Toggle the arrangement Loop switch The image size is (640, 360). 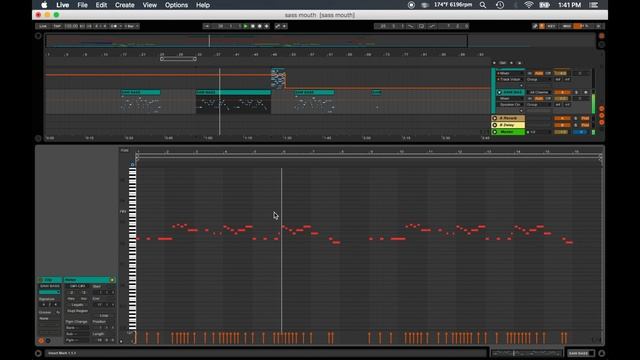421,26
